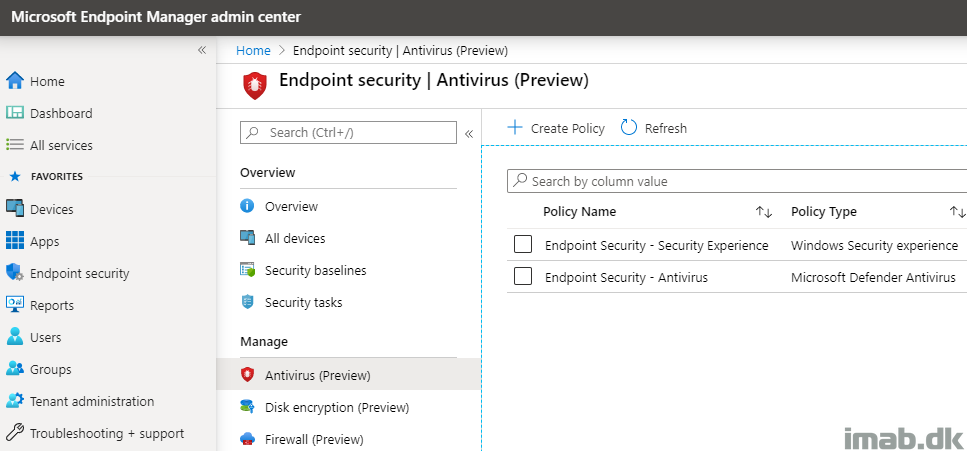Click the Overview info icon in blade menu
Image resolution: width=967 pixels, height=451 pixels.
[247, 206]
